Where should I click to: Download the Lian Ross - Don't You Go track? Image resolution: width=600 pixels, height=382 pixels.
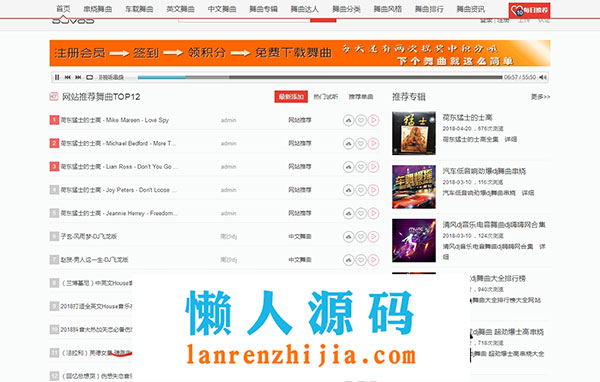(x=348, y=167)
